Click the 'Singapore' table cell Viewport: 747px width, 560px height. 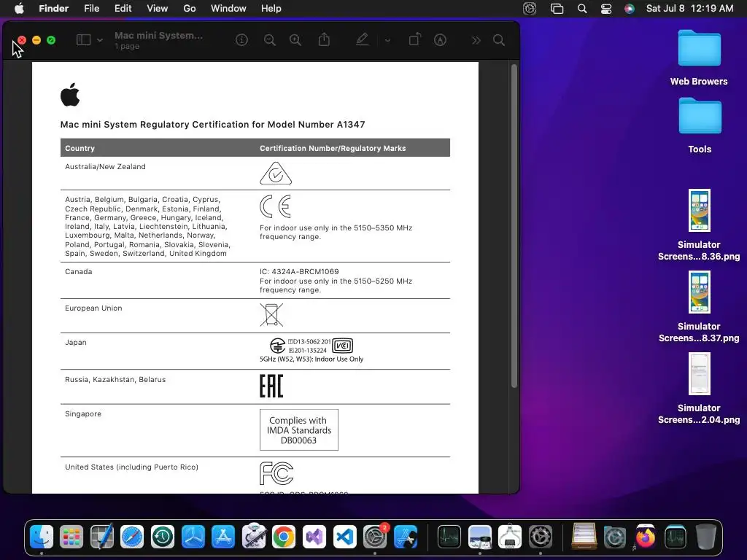[x=83, y=414]
